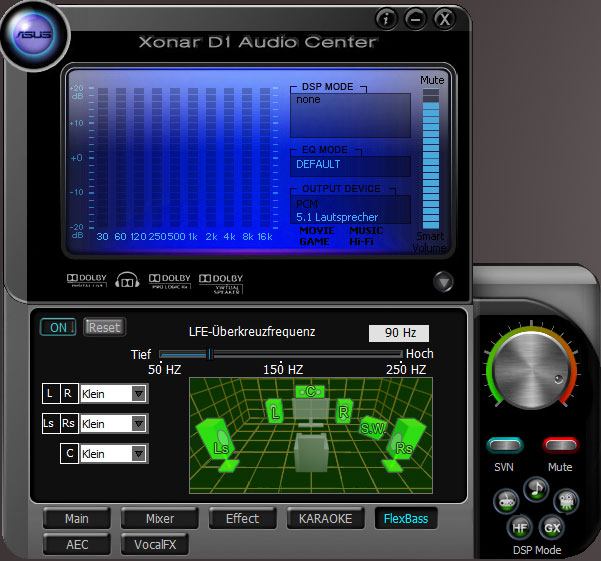Image resolution: width=601 pixels, height=561 pixels.
Task: Toggle FlexBass with the ON button
Action: (58, 328)
